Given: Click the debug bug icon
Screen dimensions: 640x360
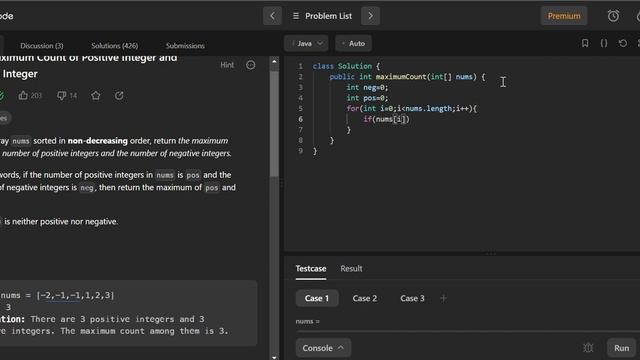Looking at the screenshot, I should tap(588, 348).
